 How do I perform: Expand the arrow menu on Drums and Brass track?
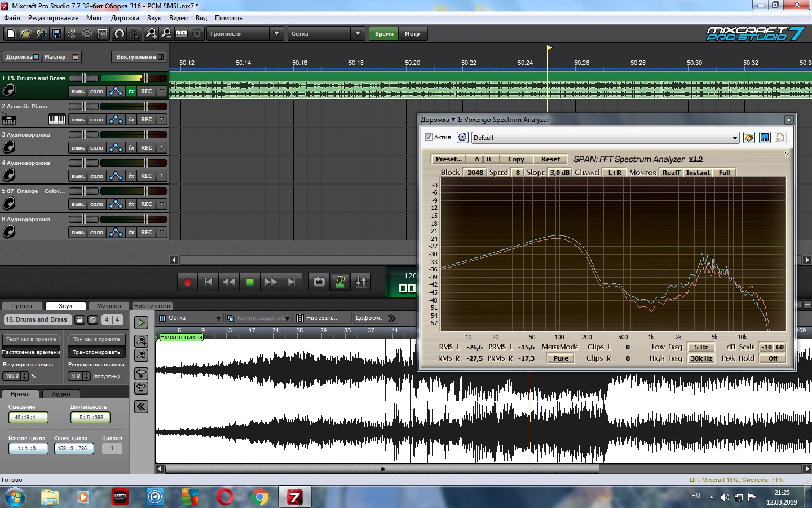pos(162,91)
